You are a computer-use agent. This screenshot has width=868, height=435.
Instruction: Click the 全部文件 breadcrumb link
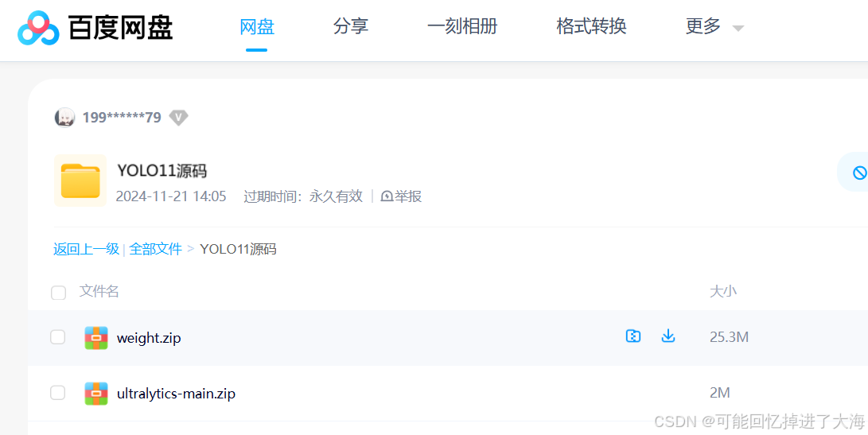(x=156, y=249)
